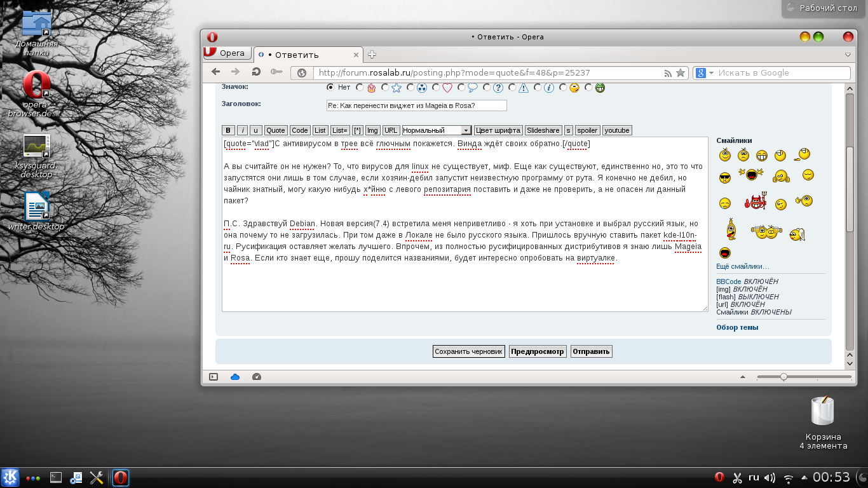868x488 pixels.
Task: Launch the terminal from the panel
Action: pos(56,477)
